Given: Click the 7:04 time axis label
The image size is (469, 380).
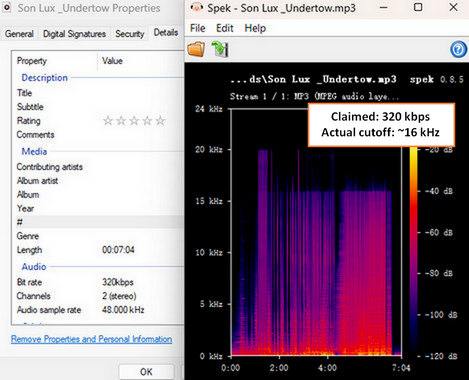Looking at the screenshot, I should 401,368.
